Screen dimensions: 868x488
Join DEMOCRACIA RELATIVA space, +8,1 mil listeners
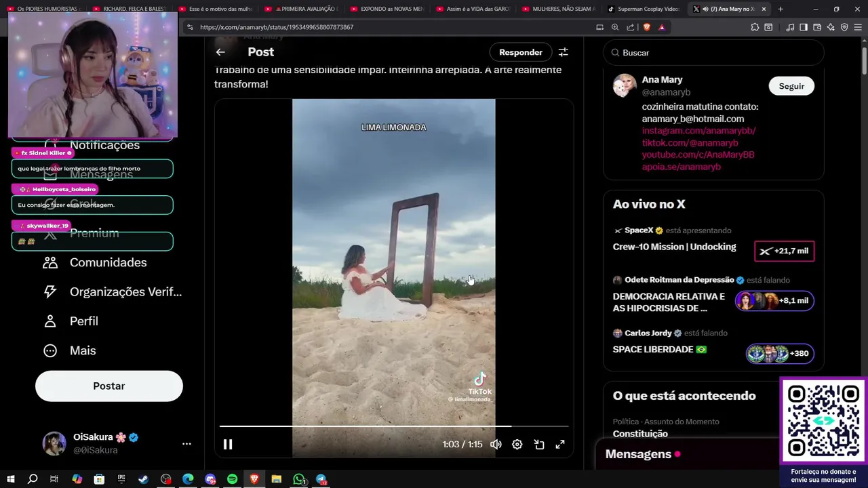[774, 300]
